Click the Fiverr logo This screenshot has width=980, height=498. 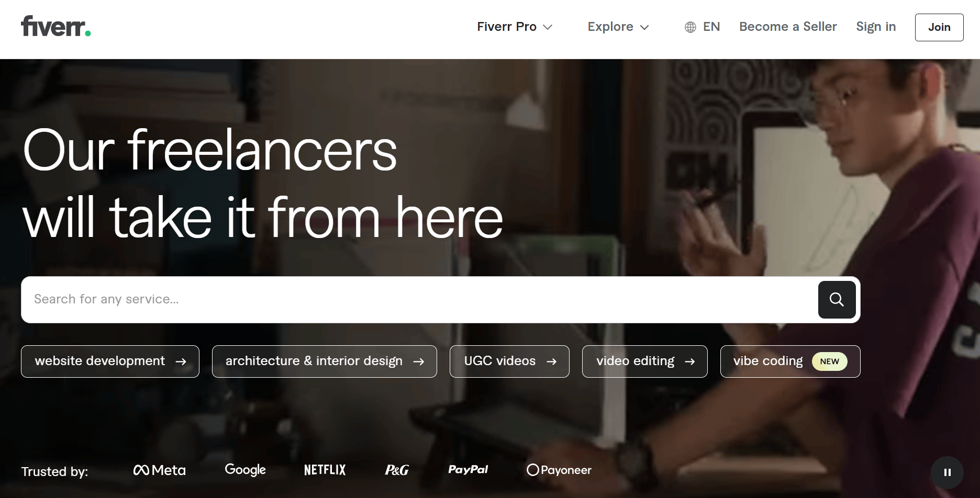point(55,26)
